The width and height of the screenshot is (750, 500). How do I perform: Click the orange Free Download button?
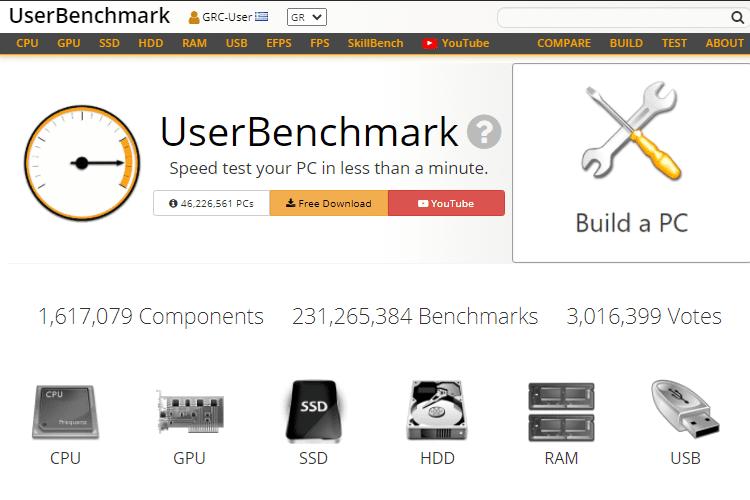(328, 203)
